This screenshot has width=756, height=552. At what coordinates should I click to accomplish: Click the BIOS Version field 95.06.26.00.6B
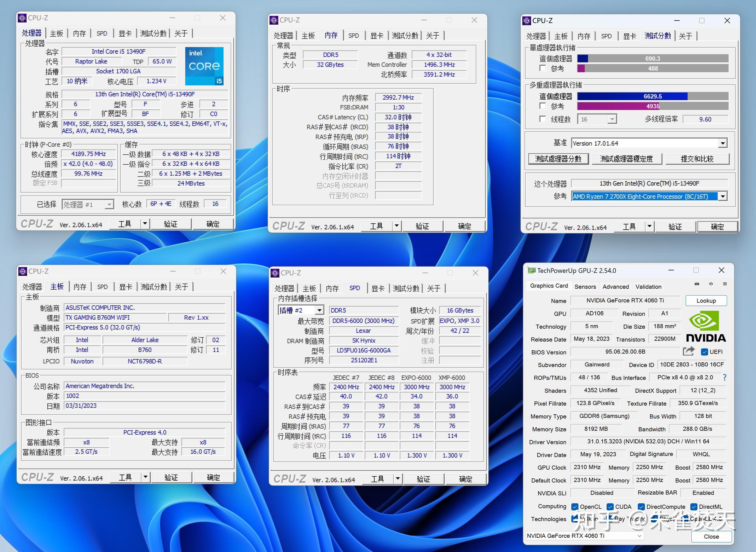coord(625,351)
